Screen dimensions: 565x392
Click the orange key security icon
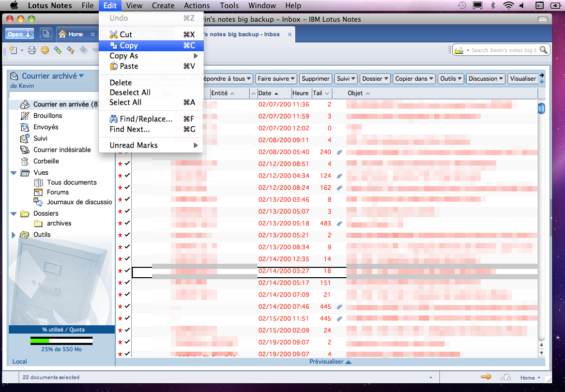[x=486, y=377]
